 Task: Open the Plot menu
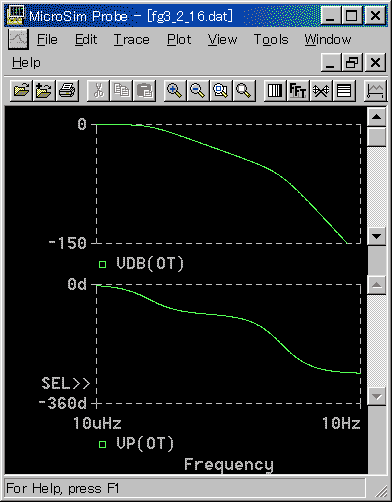click(179, 40)
